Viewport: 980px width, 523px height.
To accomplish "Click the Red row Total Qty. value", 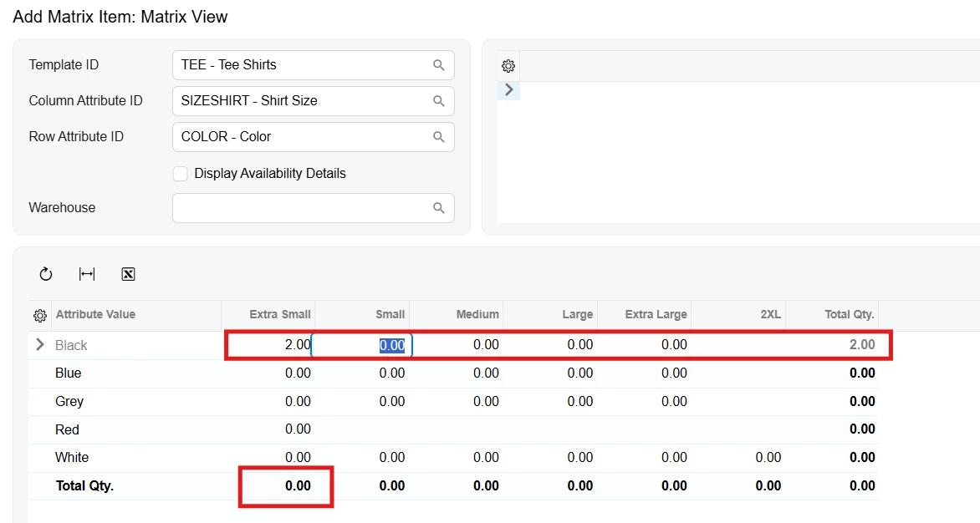I will pyautogui.click(x=833, y=429).
